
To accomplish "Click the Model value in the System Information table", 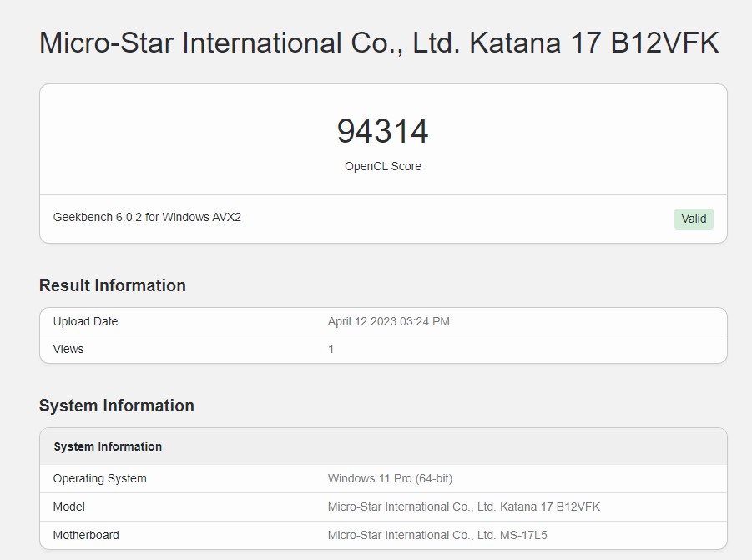I will click(x=463, y=507).
